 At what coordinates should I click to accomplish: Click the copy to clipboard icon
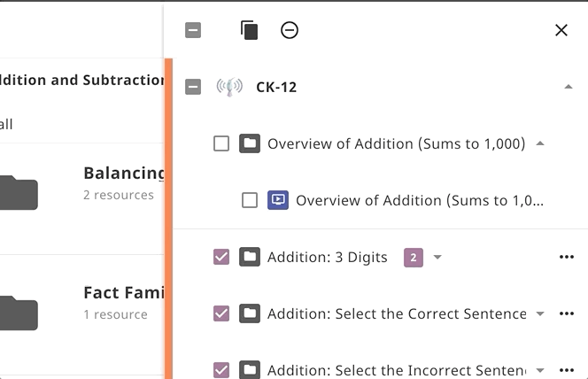(250, 30)
